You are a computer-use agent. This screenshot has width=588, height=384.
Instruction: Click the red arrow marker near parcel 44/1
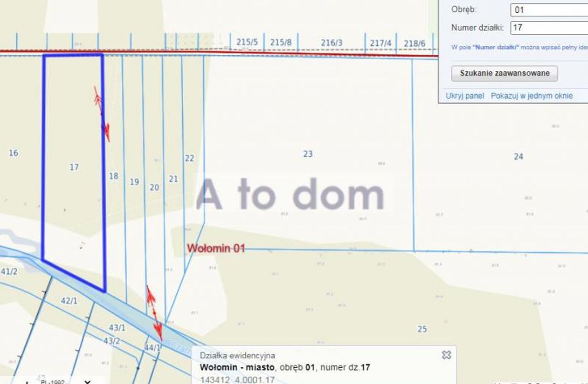click(154, 314)
